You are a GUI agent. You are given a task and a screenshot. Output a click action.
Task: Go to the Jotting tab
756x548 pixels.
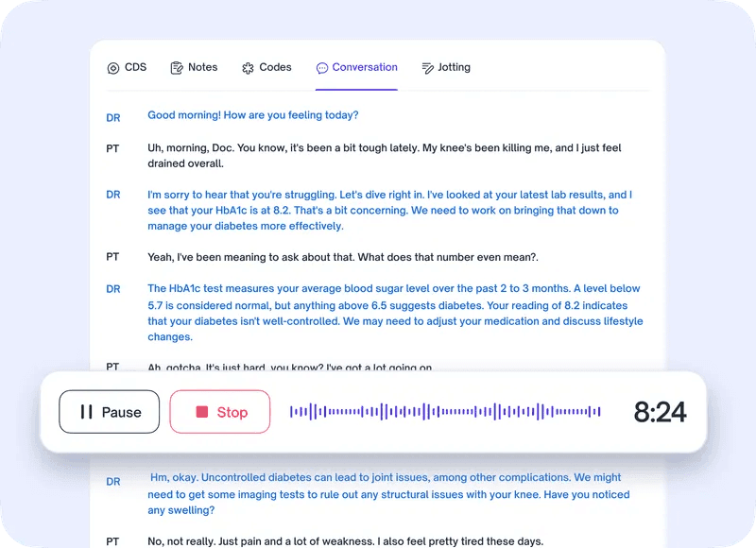[446, 67]
